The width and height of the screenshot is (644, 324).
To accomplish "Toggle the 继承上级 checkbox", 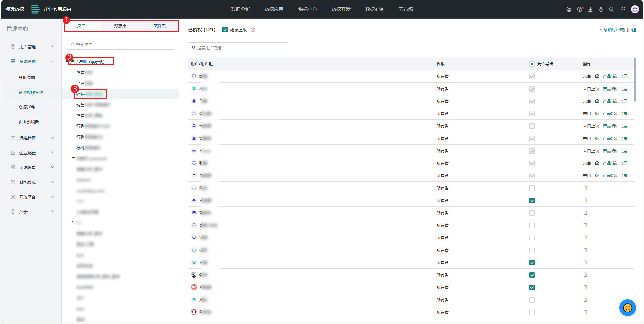I will click(x=225, y=30).
